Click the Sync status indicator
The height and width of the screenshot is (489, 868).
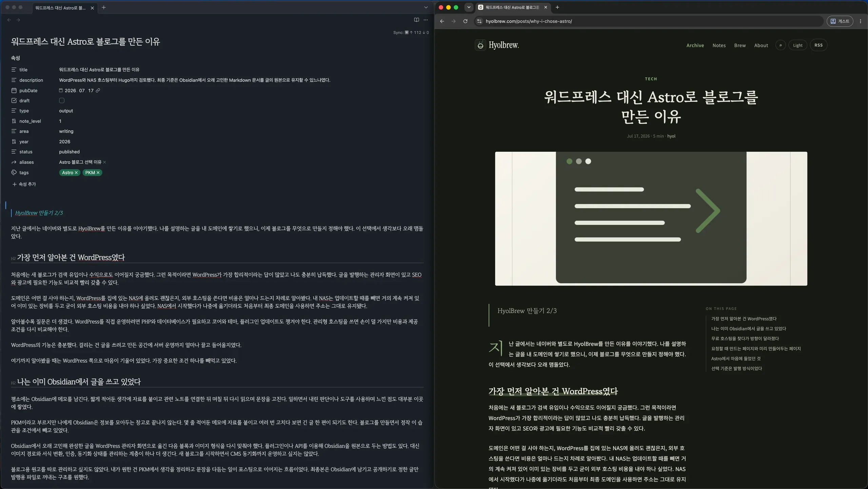pyautogui.click(x=411, y=33)
